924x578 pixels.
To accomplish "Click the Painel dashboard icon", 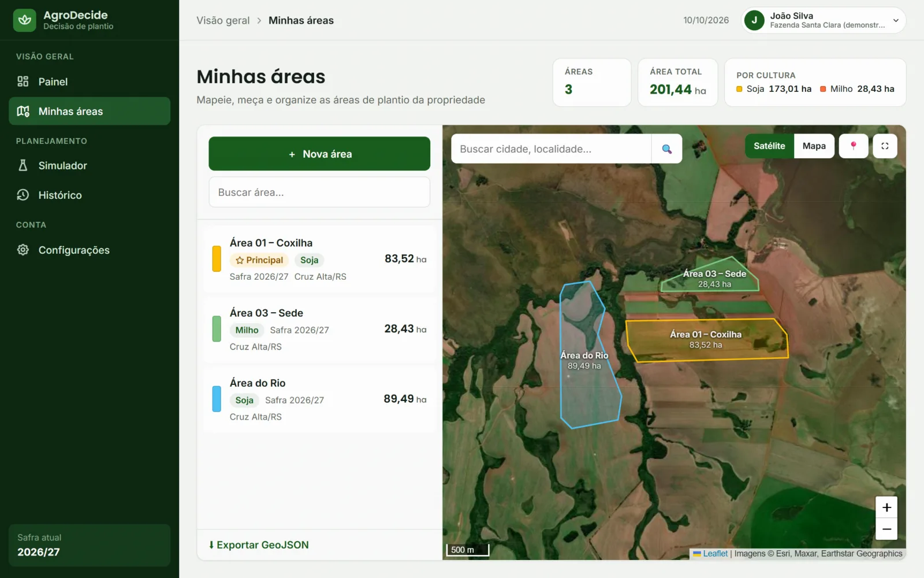I will coord(23,81).
